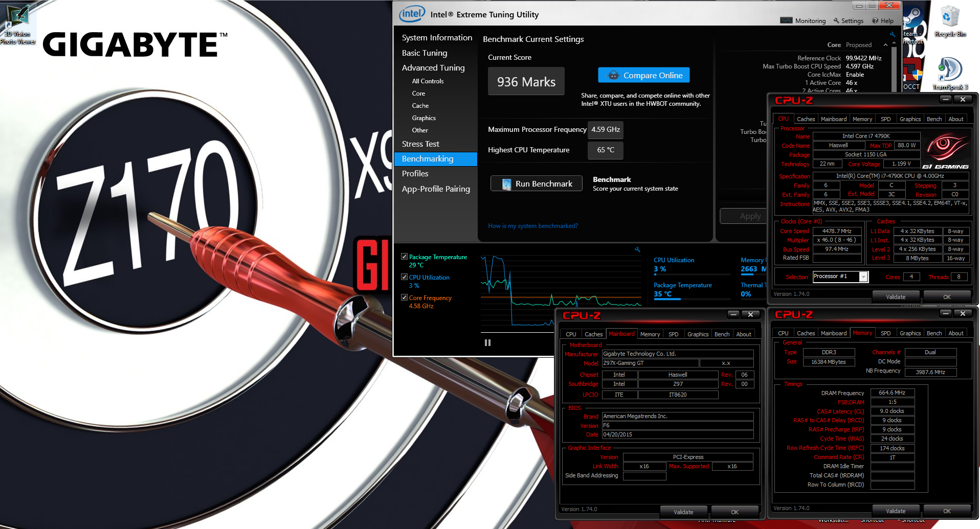
Task: Click OK in the top CPU-Z window
Action: (947, 296)
